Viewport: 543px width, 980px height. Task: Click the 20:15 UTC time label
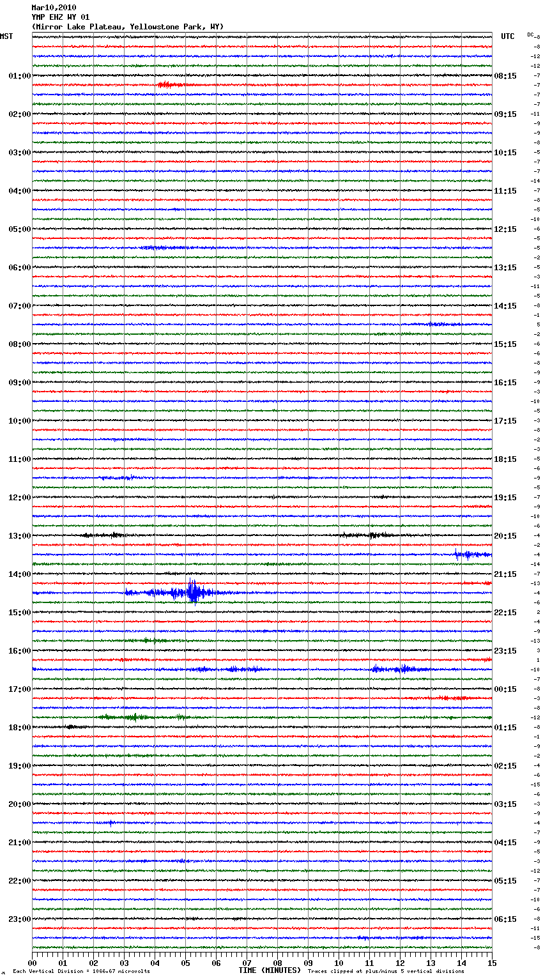pos(505,536)
